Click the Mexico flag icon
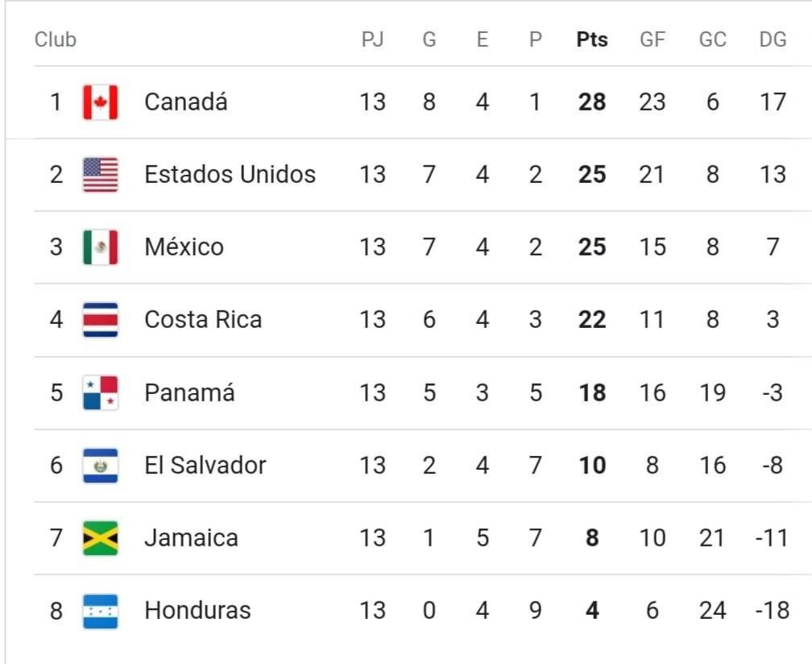 (x=101, y=247)
